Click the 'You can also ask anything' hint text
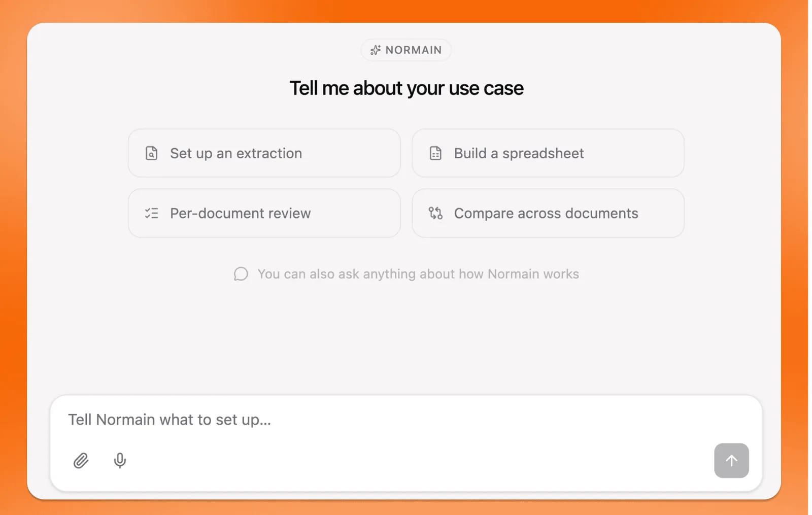The width and height of the screenshot is (812, 515). (418, 274)
